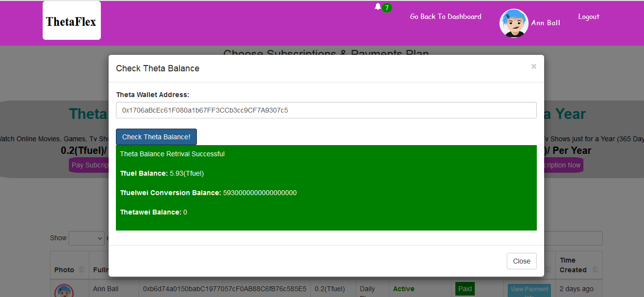Click the Close button in the modal footer
Viewport: 644px width, 297px height.
522,261
